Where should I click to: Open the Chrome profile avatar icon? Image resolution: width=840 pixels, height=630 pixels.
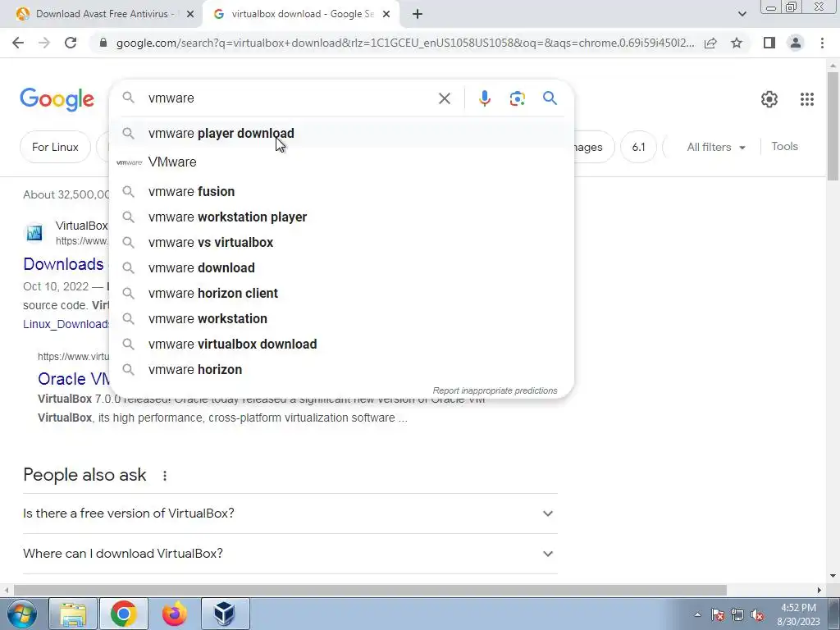796,43
